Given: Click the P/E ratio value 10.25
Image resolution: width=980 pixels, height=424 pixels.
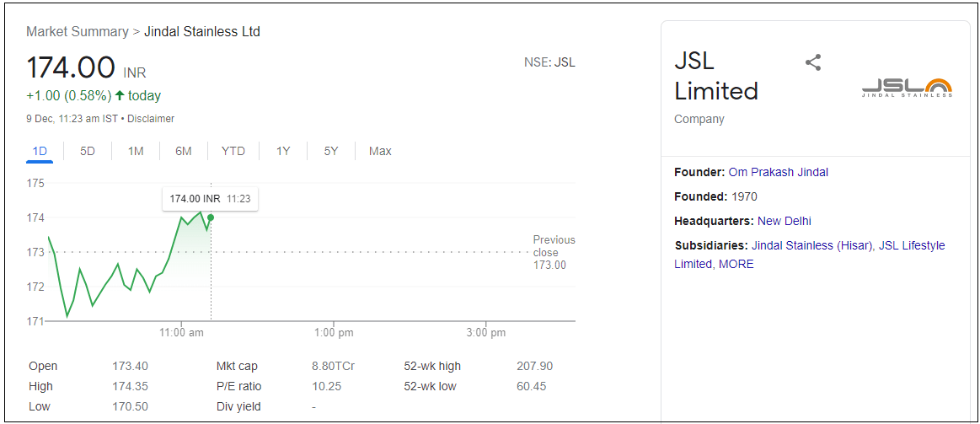Looking at the screenshot, I should [x=326, y=386].
